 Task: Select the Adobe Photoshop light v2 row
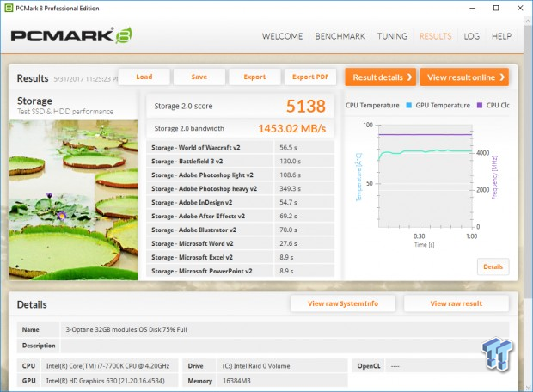click(x=241, y=175)
